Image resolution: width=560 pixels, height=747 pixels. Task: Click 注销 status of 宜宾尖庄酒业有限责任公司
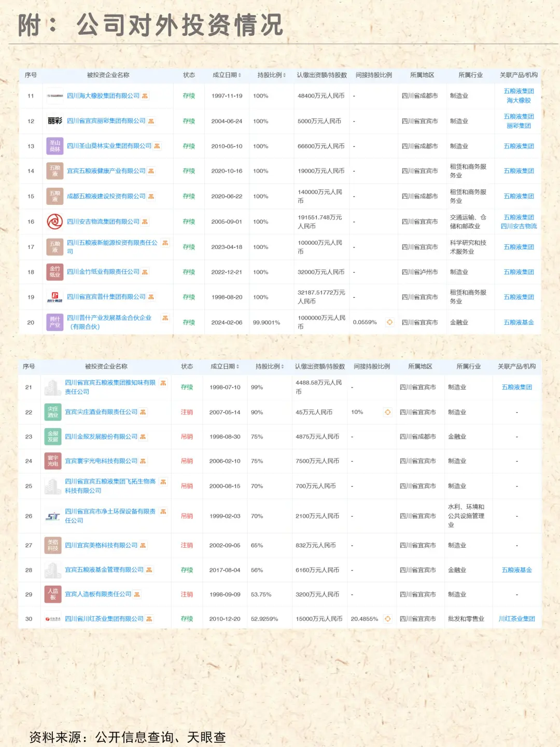(x=187, y=412)
